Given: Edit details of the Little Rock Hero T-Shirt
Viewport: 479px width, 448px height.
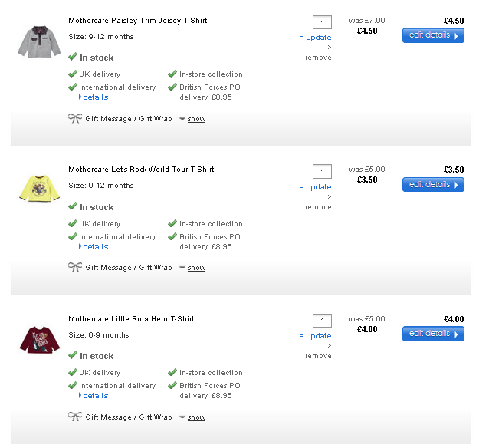Looking at the screenshot, I should point(433,334).
